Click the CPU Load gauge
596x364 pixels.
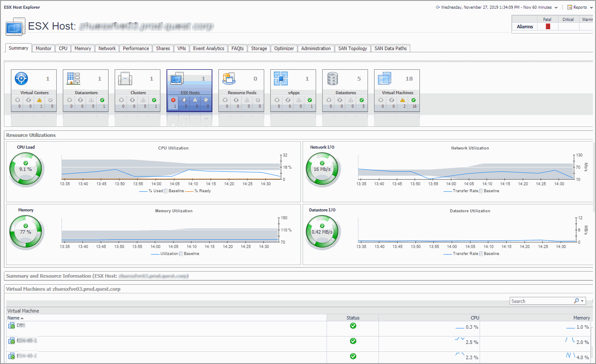coord(26,169)
